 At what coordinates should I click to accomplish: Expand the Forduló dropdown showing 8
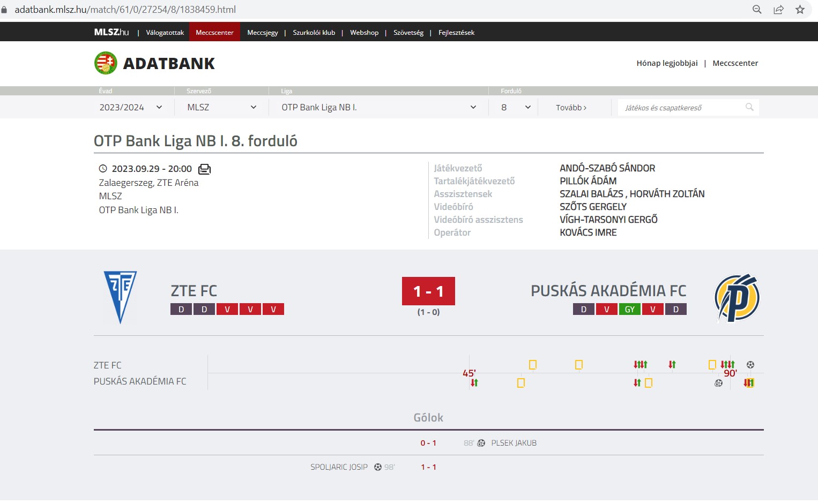pyautogui.click(x=516, y=107)
